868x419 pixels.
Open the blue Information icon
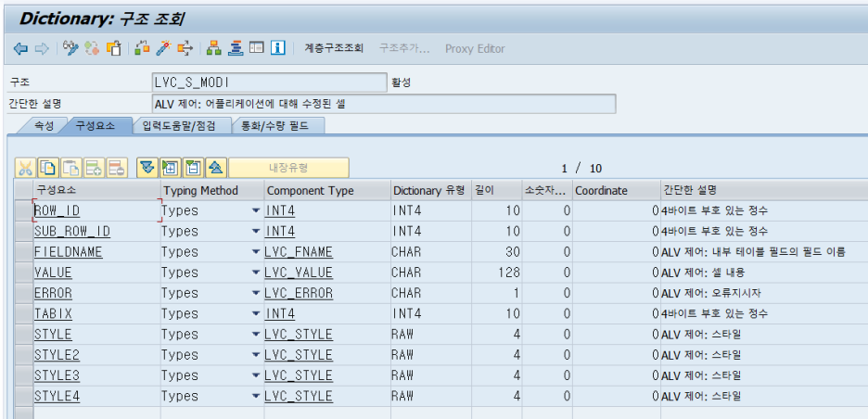coord(278,48)
